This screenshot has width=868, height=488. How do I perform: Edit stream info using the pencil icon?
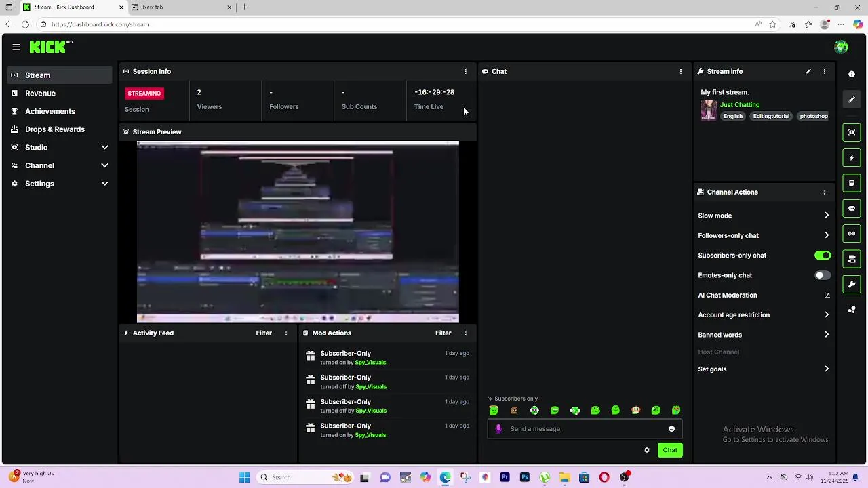pos(808,71)
